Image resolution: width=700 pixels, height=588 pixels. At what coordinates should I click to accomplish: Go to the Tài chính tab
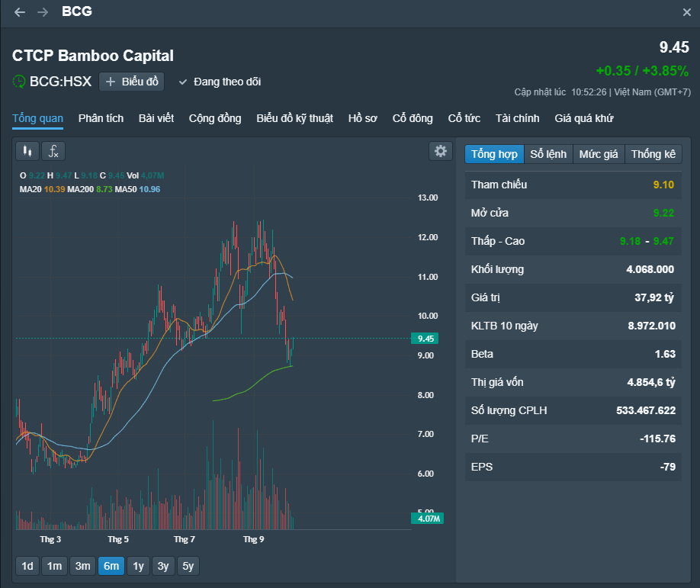pyautogui.click(x=517, y=118)
